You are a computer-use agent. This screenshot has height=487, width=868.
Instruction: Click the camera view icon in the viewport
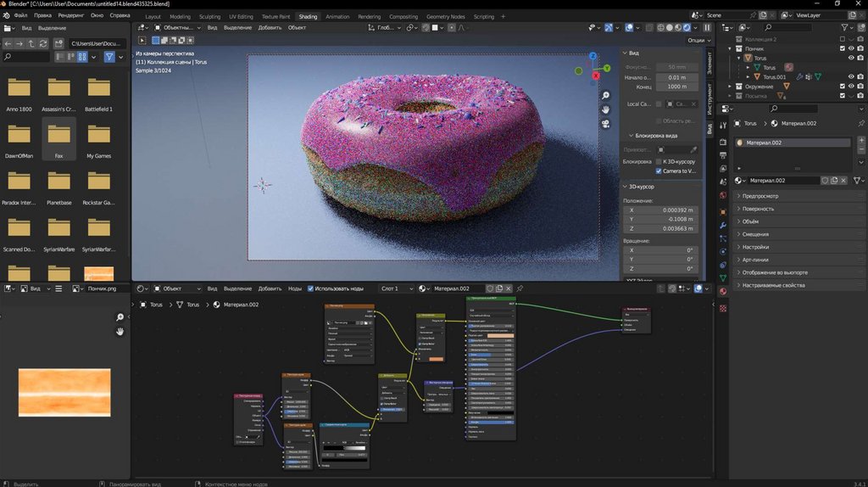[606, 124]
